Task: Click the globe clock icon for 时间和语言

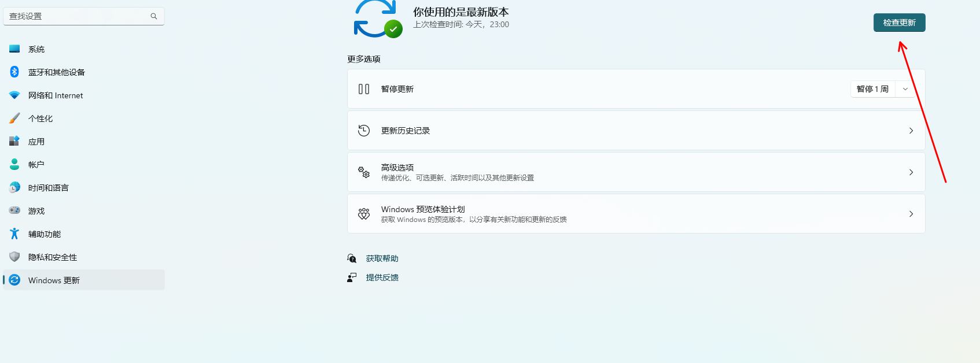Action: 14,187
